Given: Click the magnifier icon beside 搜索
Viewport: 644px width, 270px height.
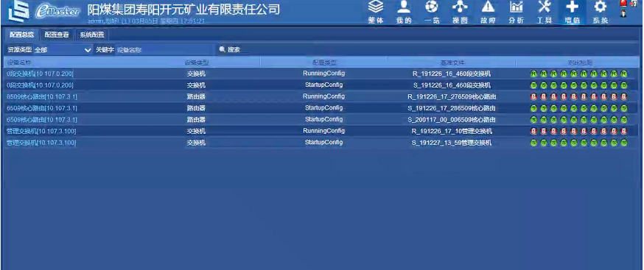Looking at the screenshot, I should tap(223, 49).
